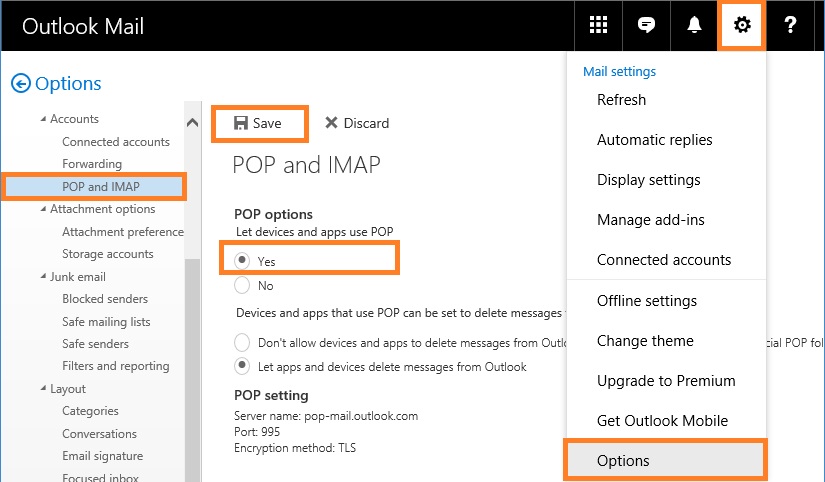
Task: Click the POP setting subheading
Action: [271, 395]
